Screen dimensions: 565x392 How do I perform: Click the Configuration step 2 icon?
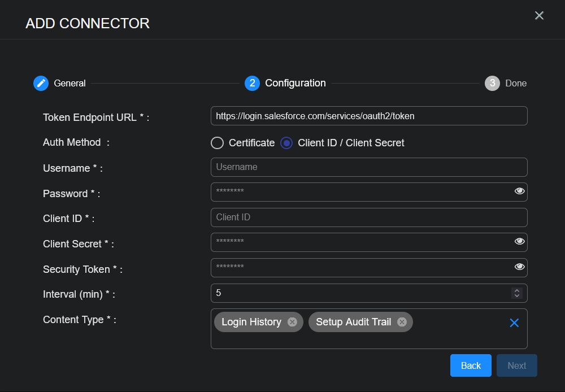click(252, 83)
